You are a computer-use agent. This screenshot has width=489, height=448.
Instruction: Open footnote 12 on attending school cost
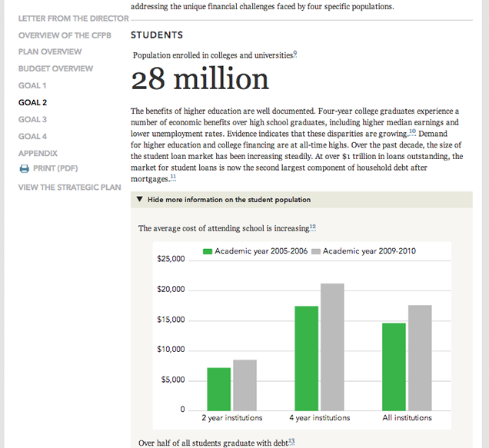[312, 227]
